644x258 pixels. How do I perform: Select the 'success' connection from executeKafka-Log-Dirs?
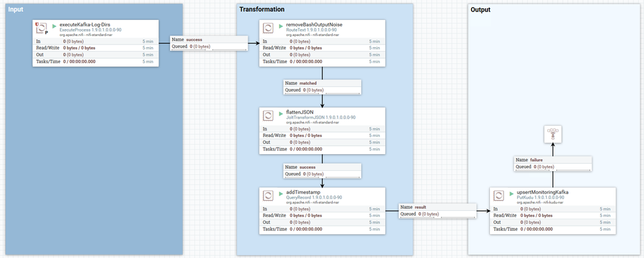pyautogui.click(x=209, y=43)
